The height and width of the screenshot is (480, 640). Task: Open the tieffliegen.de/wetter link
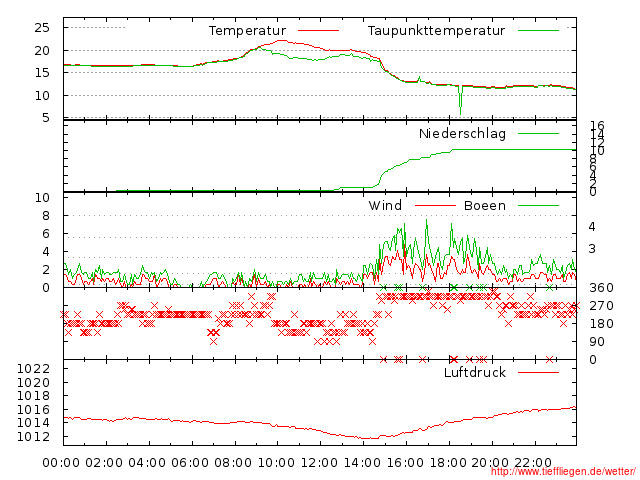click(x=563, y=471)
